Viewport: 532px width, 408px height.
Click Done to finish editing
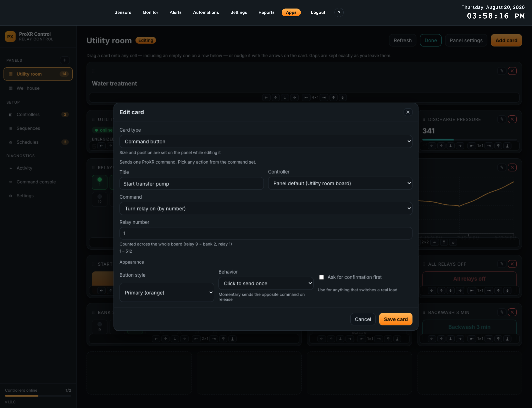[x=431, y=40]
